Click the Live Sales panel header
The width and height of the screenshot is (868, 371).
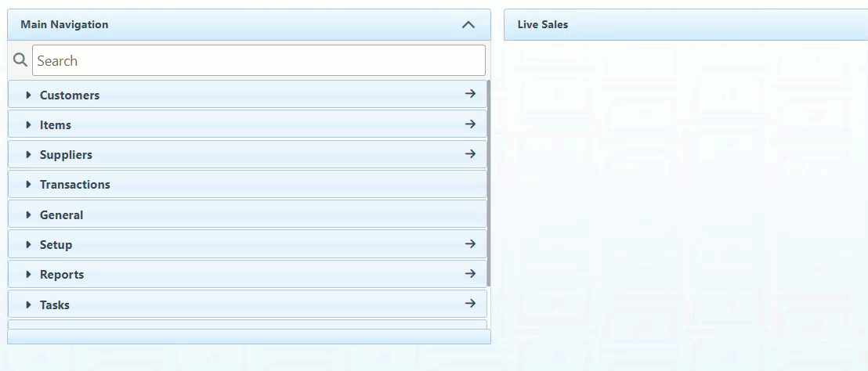pos(543,24)
